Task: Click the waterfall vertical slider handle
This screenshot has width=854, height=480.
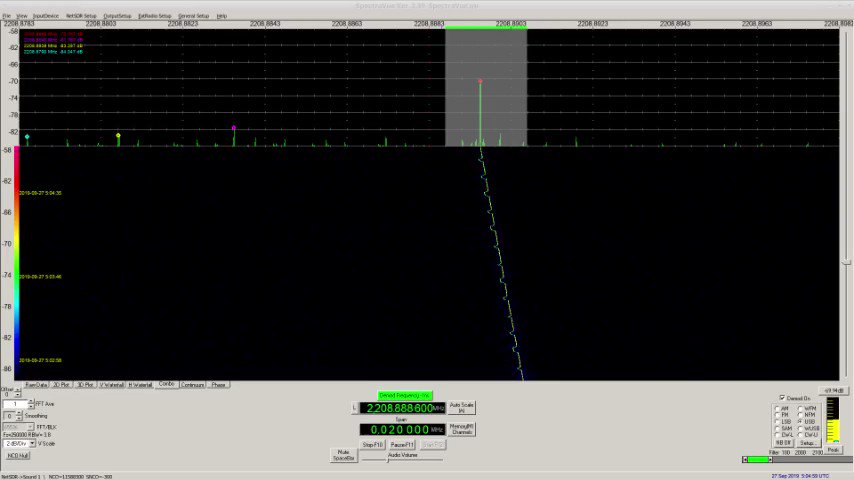Action: (x=846, y=263)
